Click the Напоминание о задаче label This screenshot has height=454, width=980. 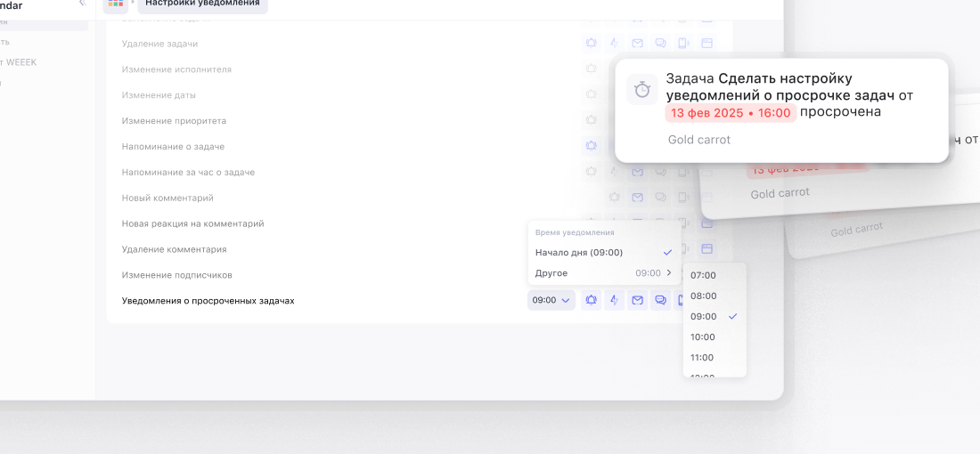coord(173,146)
